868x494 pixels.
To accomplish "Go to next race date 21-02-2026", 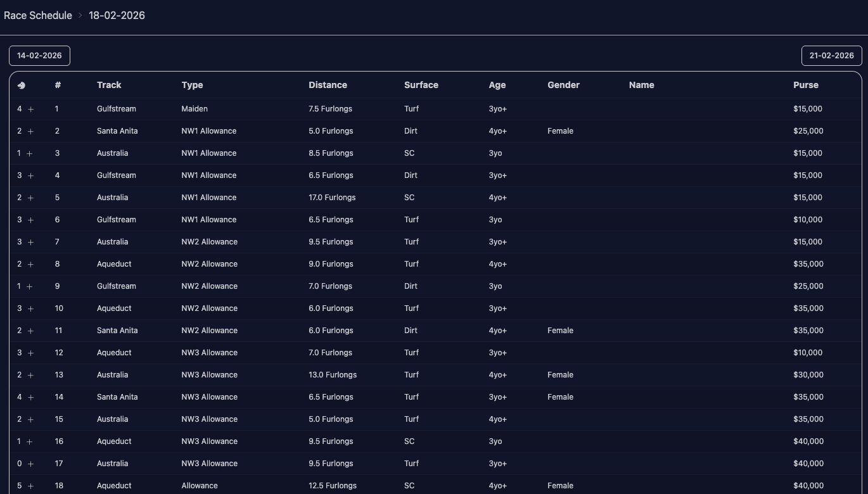I will click(x=831, y=56).
